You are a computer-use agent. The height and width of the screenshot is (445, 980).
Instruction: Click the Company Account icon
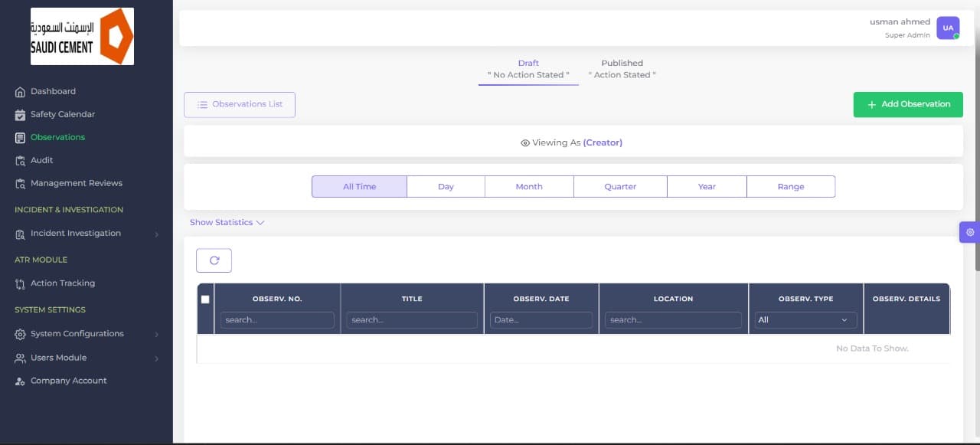click(21, 381)
